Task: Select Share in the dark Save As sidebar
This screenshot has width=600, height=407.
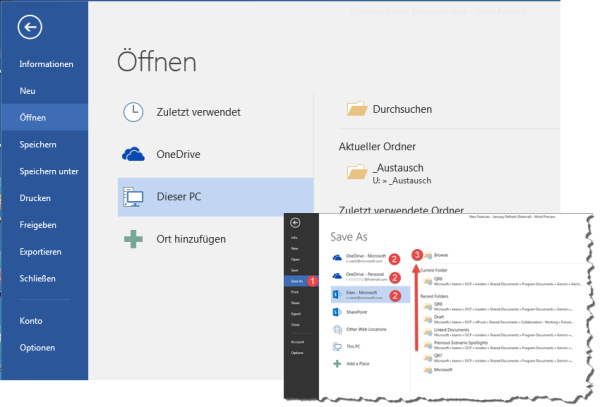Action: tap(295, 303)
